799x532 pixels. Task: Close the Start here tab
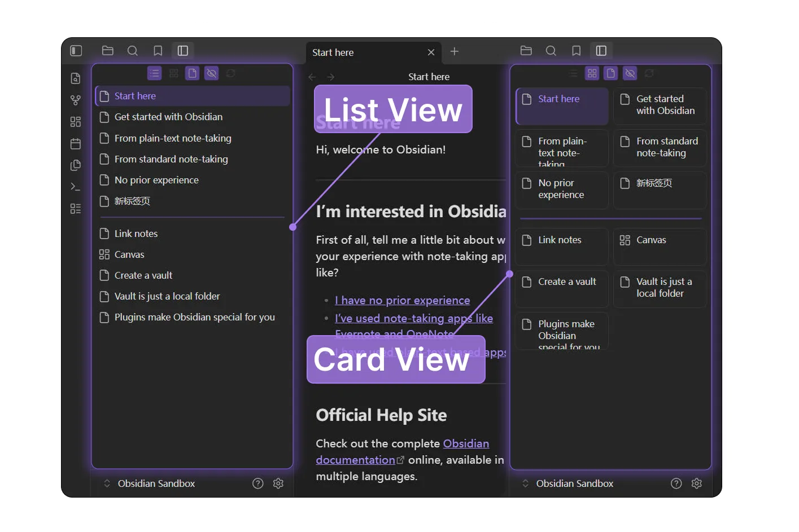click(431, 52)
